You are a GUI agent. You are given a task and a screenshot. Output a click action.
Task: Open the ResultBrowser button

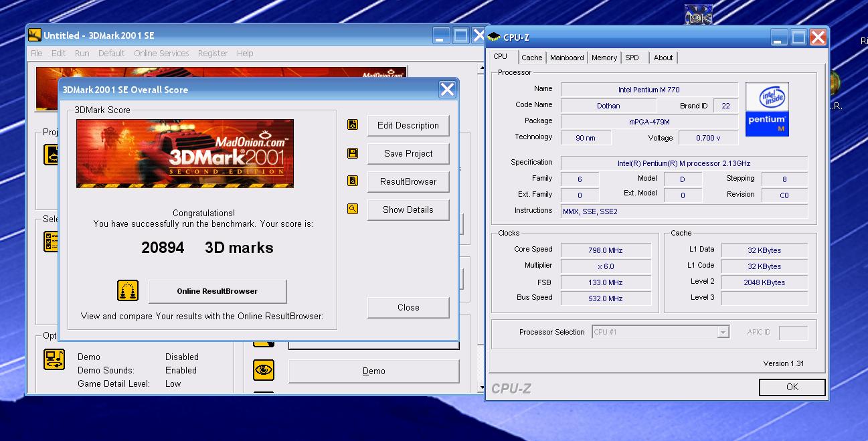click(408, 181)
